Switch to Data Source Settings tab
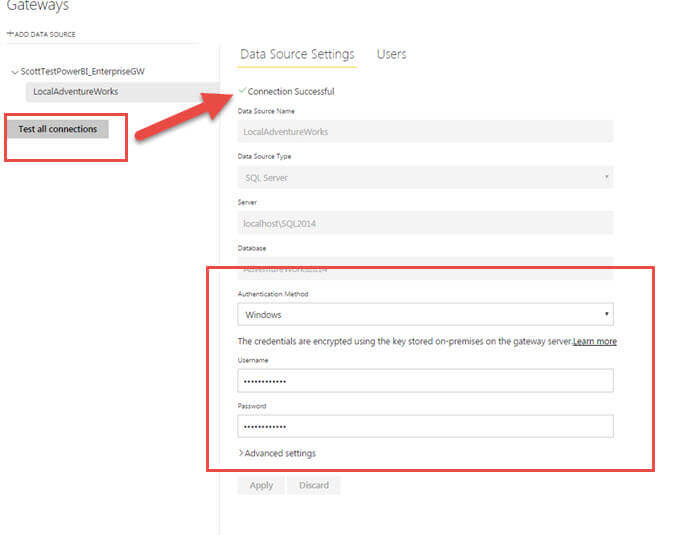Image resolution: width=700 pixels, height=535 pixels. [x=297, y=54]
